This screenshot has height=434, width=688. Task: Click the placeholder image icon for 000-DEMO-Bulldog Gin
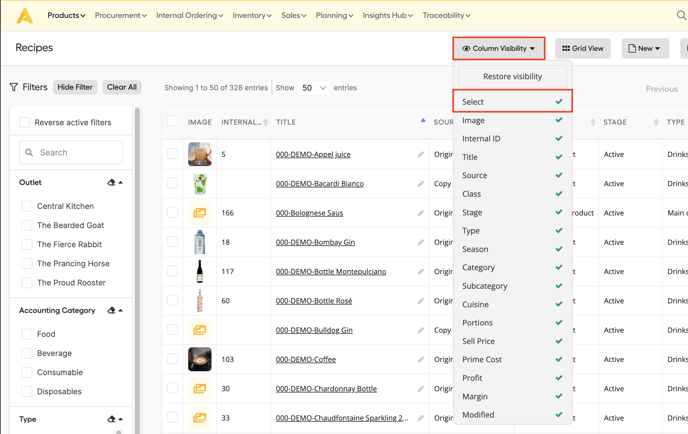click(x=200, y=330)
